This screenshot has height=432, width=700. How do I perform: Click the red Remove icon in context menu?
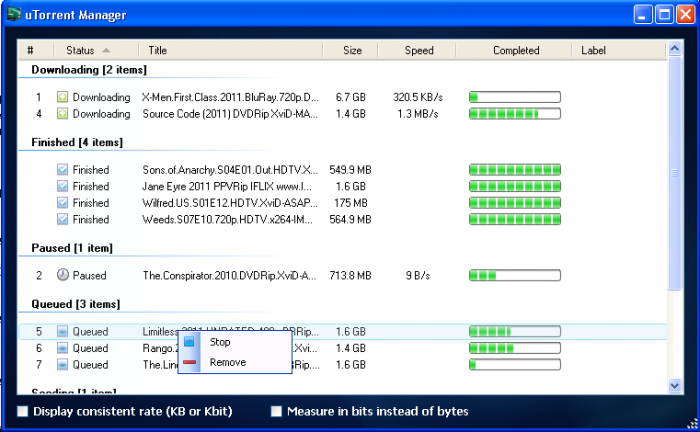[189, 362]
